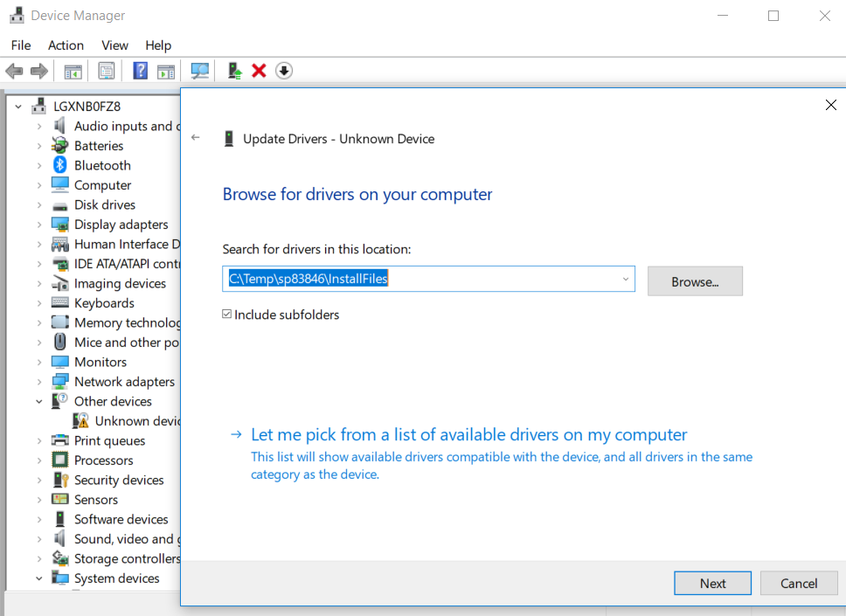Click the Help toolbar icon with question mark
The image size is (846, 616).
click(x=140, y=71)
